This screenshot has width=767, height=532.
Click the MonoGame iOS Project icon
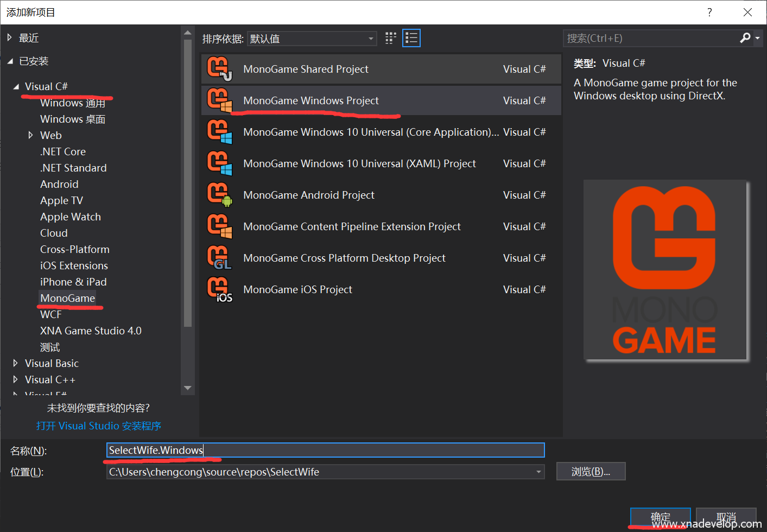click(x=219, y=289)
